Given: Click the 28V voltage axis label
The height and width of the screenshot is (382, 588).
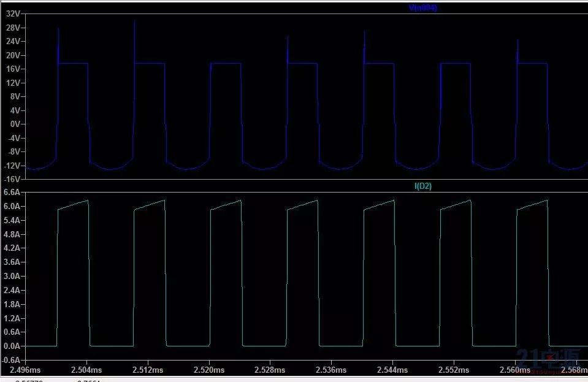Looking at the screenshot, I should (x=13, y=28).
